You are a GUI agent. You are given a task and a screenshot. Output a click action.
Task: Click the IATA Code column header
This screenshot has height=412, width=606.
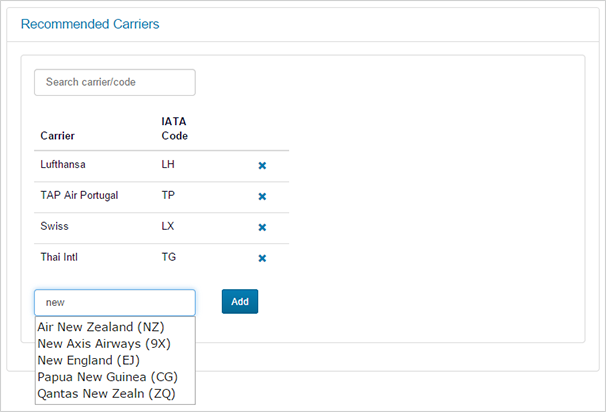point(175,128)
